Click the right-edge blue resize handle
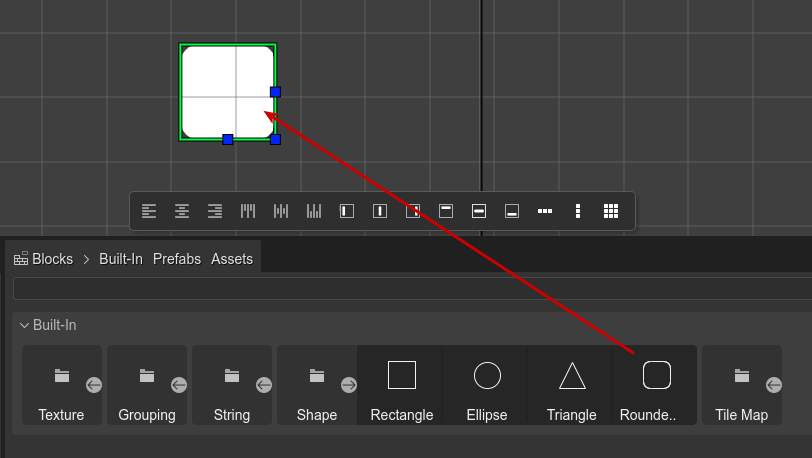Image resolution: width=812 pixels, height=458 pixels. click(x=276, y=92)
